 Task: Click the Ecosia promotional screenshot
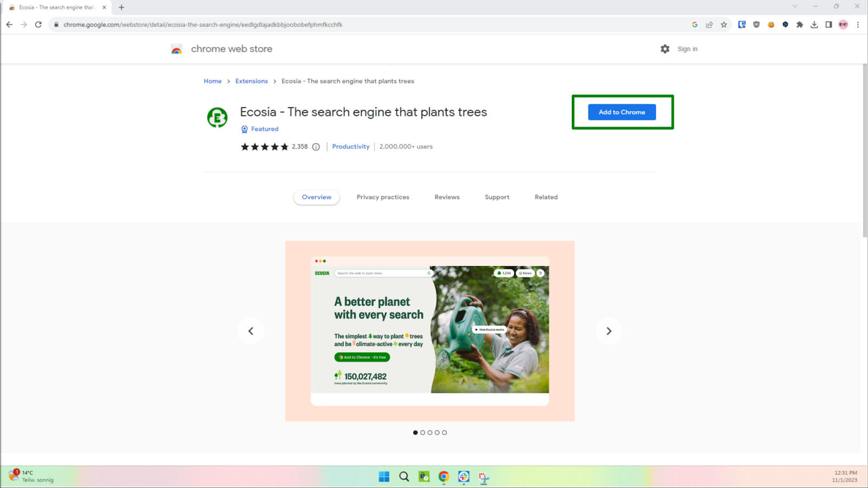click(x=430, y=331)
